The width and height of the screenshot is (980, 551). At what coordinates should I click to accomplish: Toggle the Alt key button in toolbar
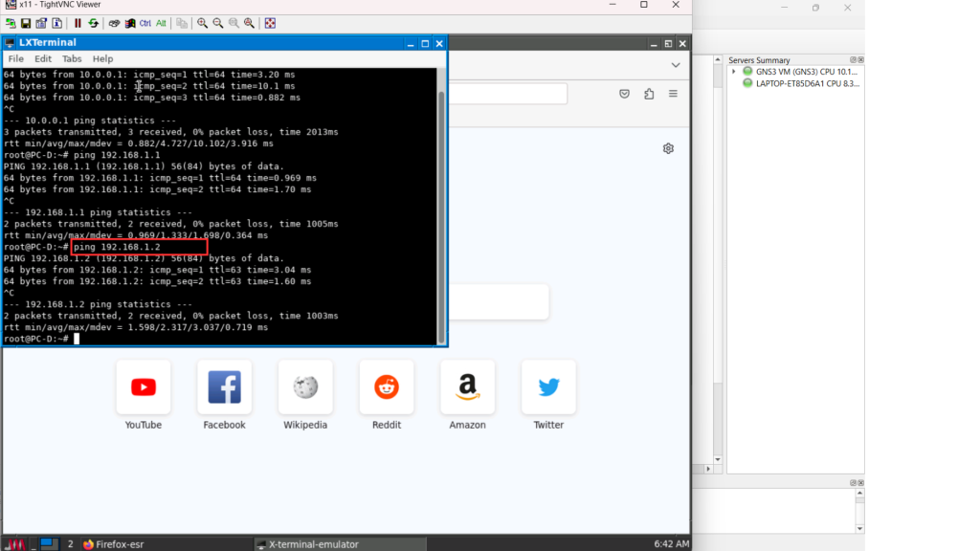(x=161, y=23)
